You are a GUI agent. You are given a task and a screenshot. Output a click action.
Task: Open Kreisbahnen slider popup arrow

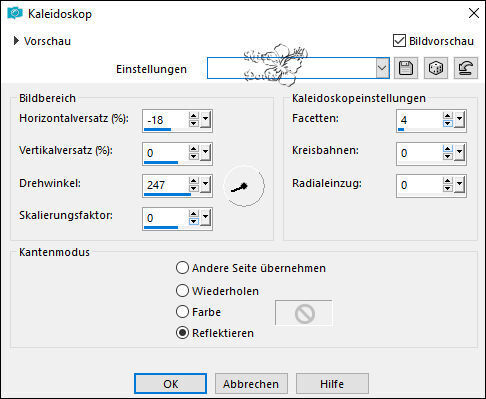pos(459,152)
